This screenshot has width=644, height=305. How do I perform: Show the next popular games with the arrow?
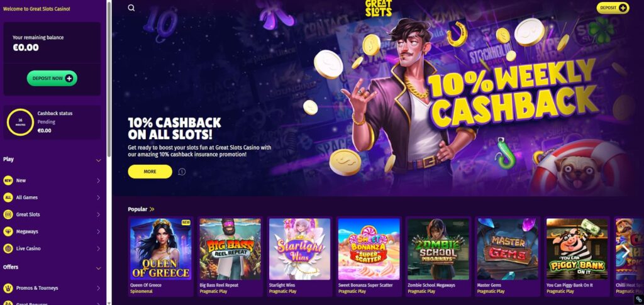pyautogui.click(x=626, y=251)
